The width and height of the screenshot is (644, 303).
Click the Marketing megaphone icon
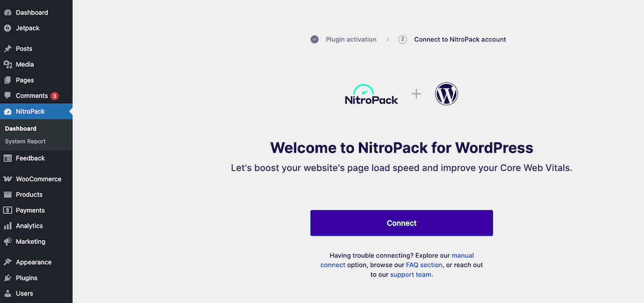pyautogui.click(x=8, y=242)
